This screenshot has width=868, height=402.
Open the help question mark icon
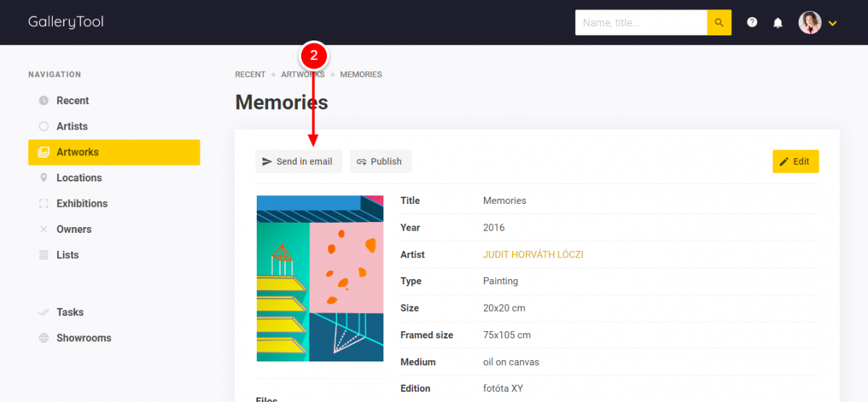pyautogui.click(x=752, y=22)
